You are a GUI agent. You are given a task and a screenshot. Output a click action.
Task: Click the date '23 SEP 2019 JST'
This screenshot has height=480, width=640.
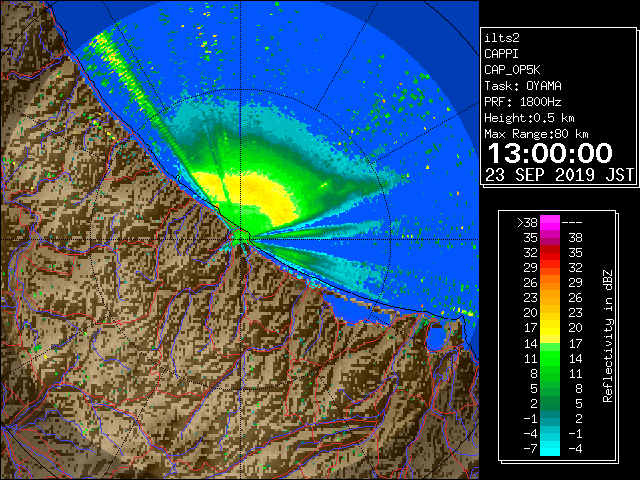tap(560, 175)
